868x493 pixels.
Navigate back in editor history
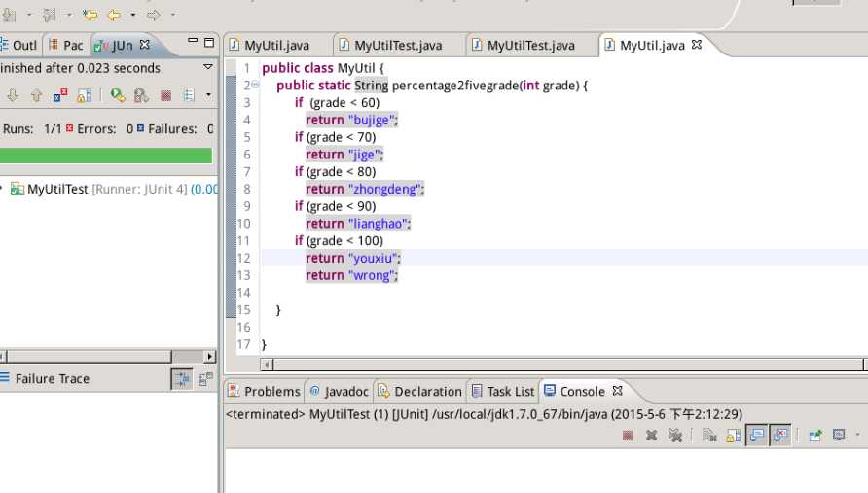click(x=114, y=15)
